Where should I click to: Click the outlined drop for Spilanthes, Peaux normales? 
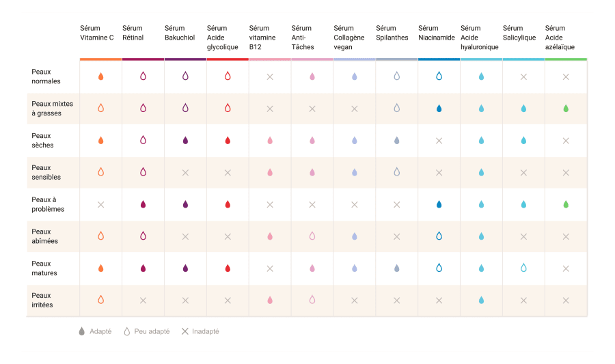point(396,76)
